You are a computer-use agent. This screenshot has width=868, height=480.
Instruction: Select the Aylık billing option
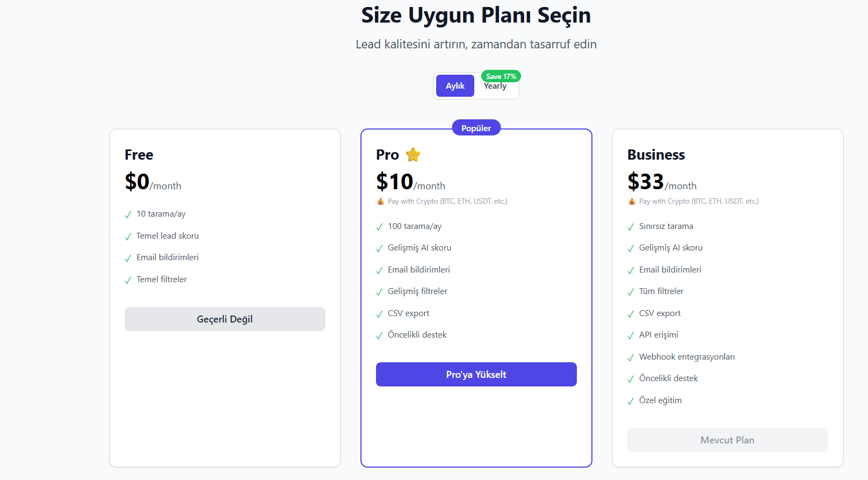[x=455, y=86]
